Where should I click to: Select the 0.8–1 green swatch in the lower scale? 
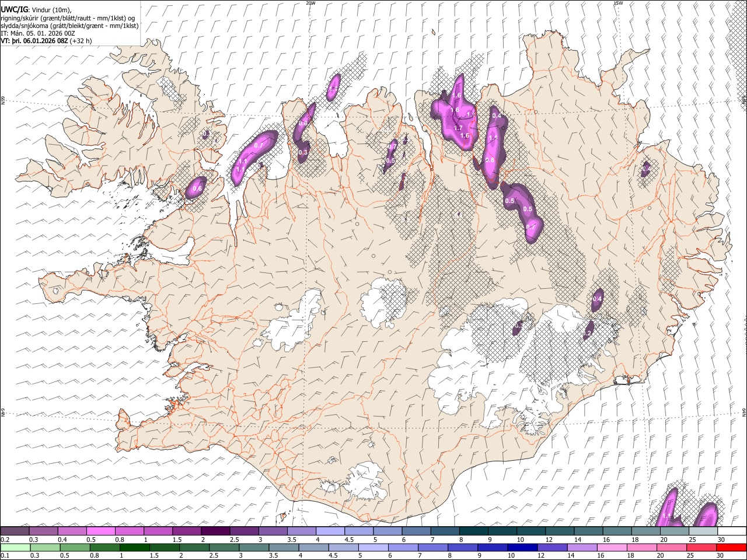click(x=105, y=547)
